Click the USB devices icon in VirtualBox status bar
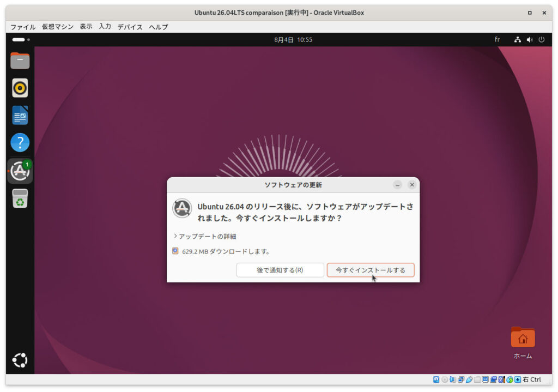The image size is (558, 392). click(x=469, y=379)
